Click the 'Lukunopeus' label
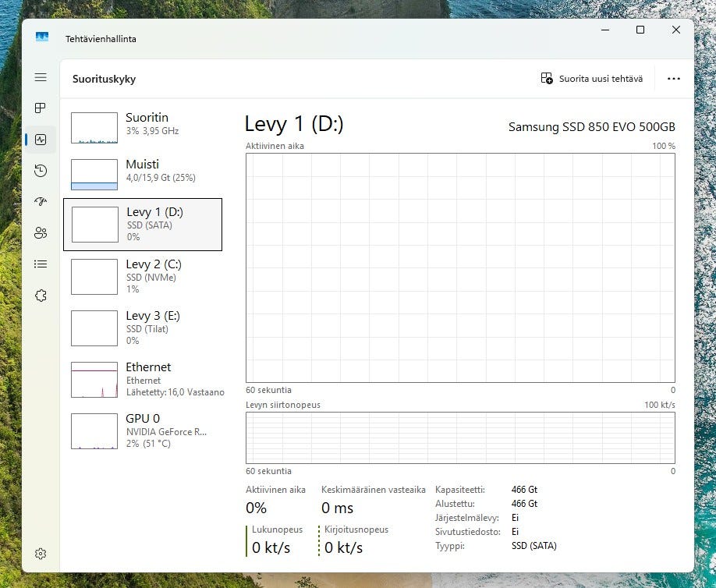 pos(277,530)
